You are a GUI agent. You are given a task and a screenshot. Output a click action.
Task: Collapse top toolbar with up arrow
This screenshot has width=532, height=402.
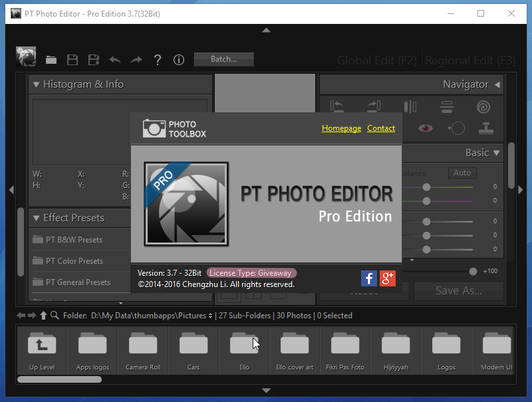tap(267, 31)
